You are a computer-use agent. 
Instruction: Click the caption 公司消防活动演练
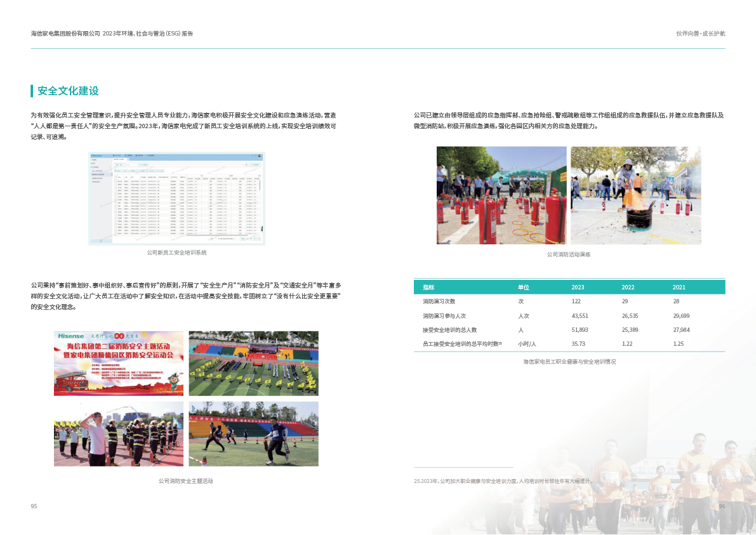(569, 254)
